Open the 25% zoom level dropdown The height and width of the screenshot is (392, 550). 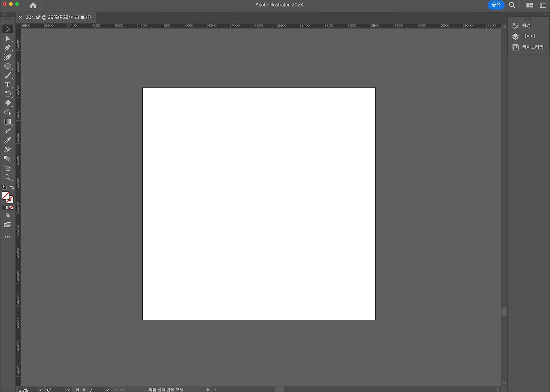click(40, 390)
